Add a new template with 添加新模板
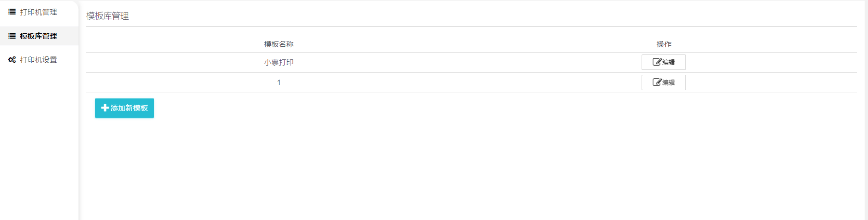This screenshot has width=868, height=220. click(124, 108)
